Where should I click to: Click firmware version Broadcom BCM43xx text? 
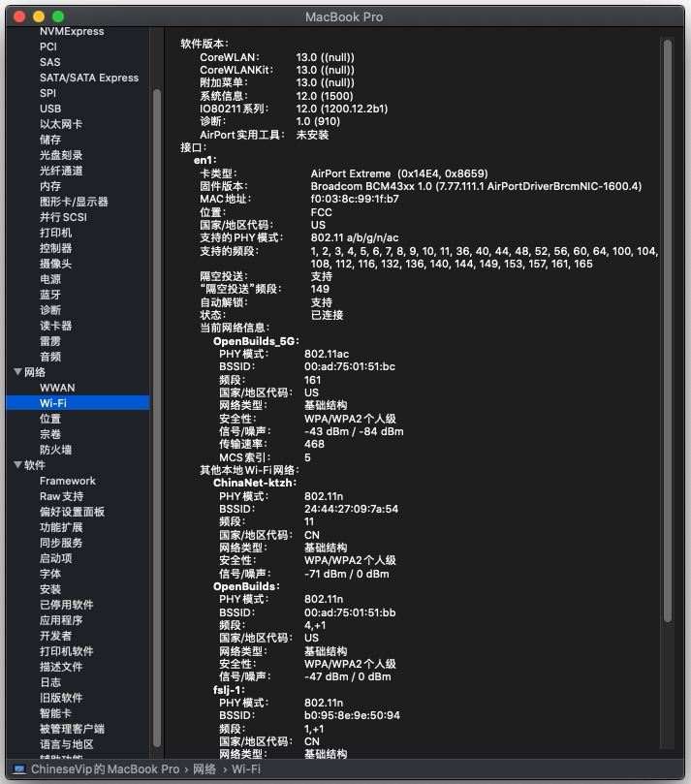pyautogui.click(x=476, y=186)
